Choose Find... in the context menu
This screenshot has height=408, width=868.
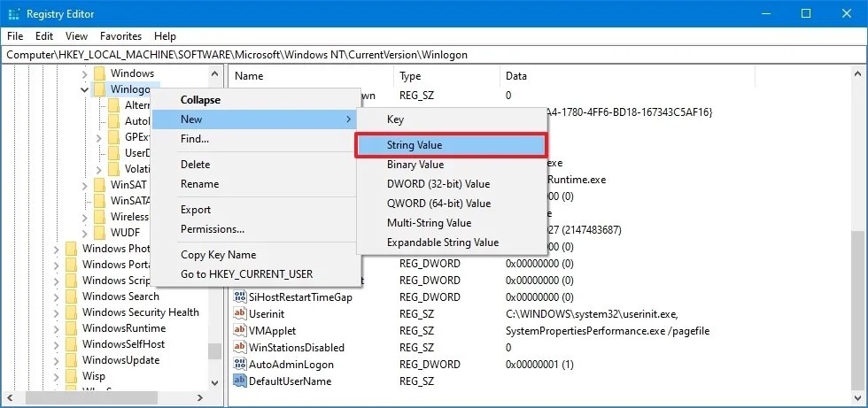[x=256, y=139]
